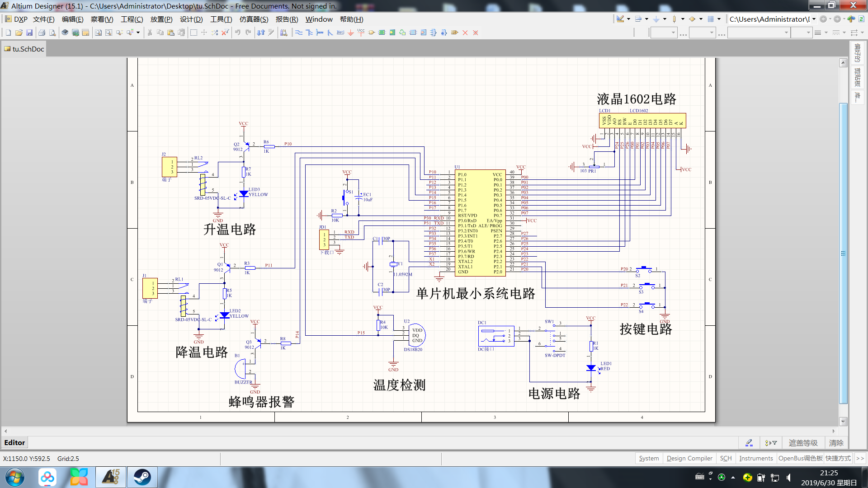Screen dimensions: 868x488
Task: Click the 快捷方式 shortcuts button
Action: (838, 458)
